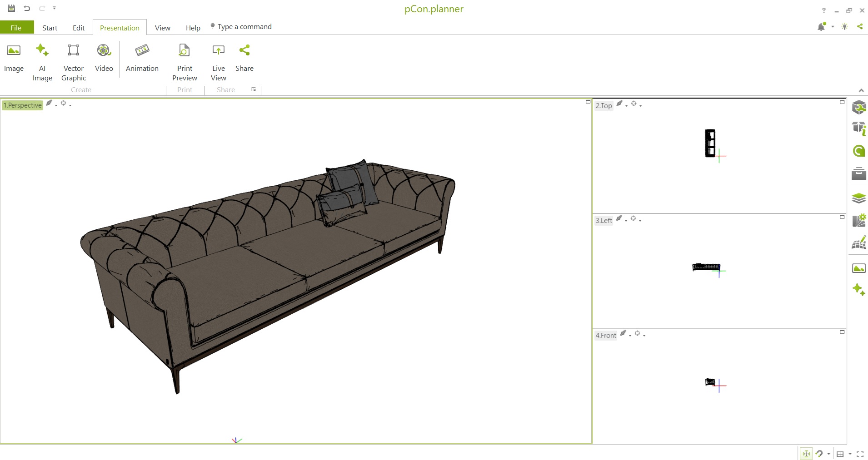Undo the last action
Screen dimensions: 868x460
27,8
